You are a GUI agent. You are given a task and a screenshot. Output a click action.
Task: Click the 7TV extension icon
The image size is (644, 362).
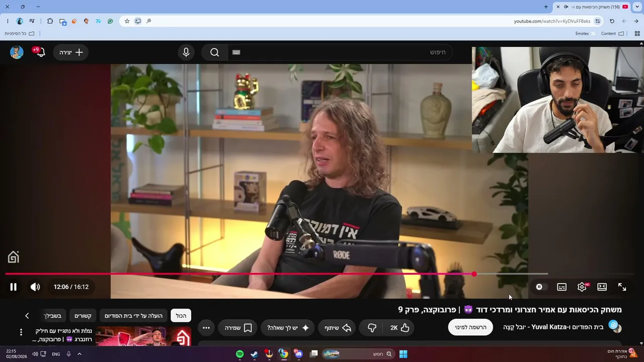(98, 21)
